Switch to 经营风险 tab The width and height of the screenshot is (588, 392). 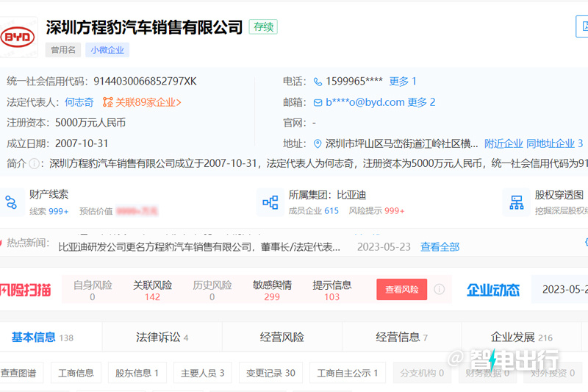click(282, 338)
